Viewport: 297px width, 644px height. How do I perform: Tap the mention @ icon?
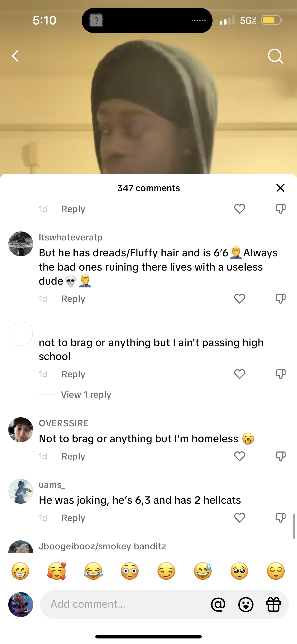218,605
